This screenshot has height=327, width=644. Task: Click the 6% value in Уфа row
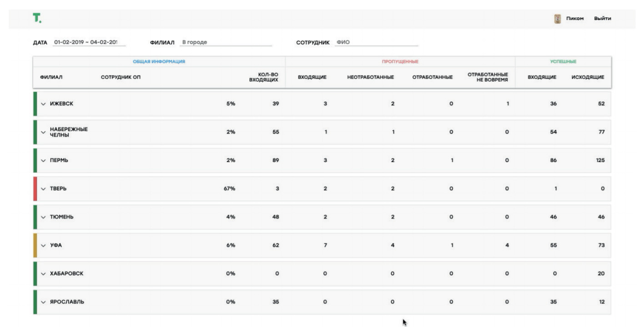[x=231, y=246]
